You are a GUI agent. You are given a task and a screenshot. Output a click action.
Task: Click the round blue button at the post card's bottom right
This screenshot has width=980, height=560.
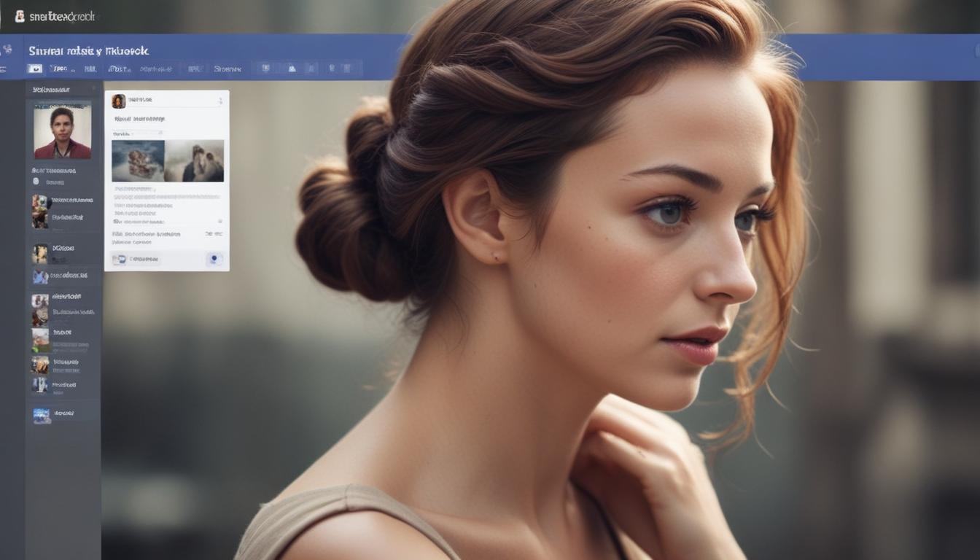click(x=214, y=259)
